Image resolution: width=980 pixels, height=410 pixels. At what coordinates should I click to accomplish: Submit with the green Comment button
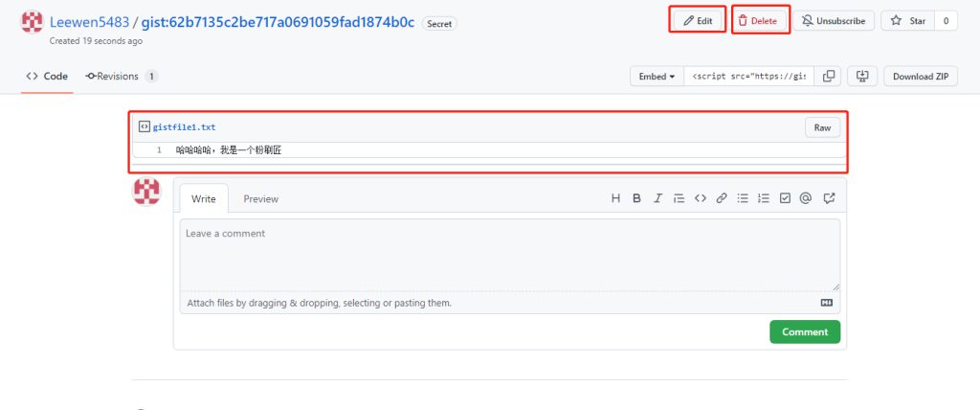[x=805, y=331]
